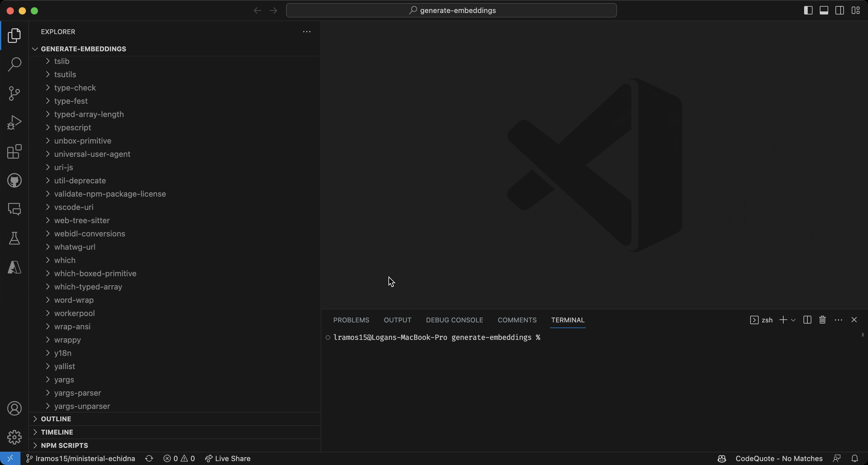The image size is (868, 465).
Task: Open the Source Control view
Action: click(14, 93)
